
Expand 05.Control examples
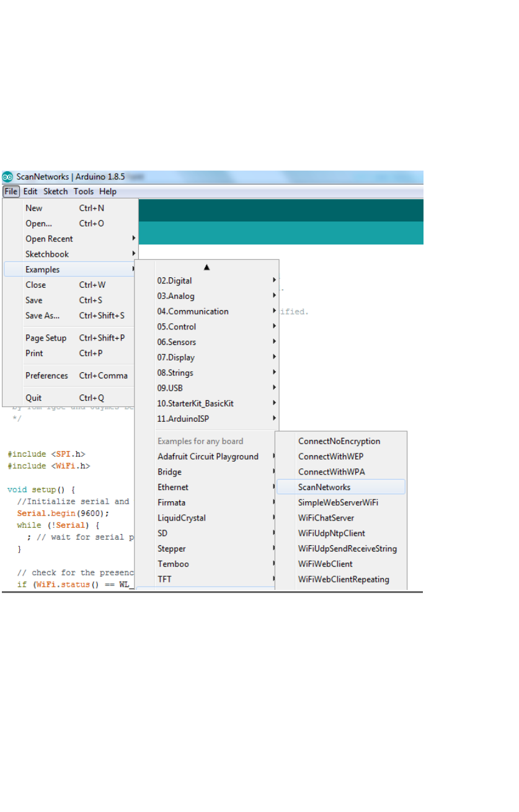(x=207, y=327)
